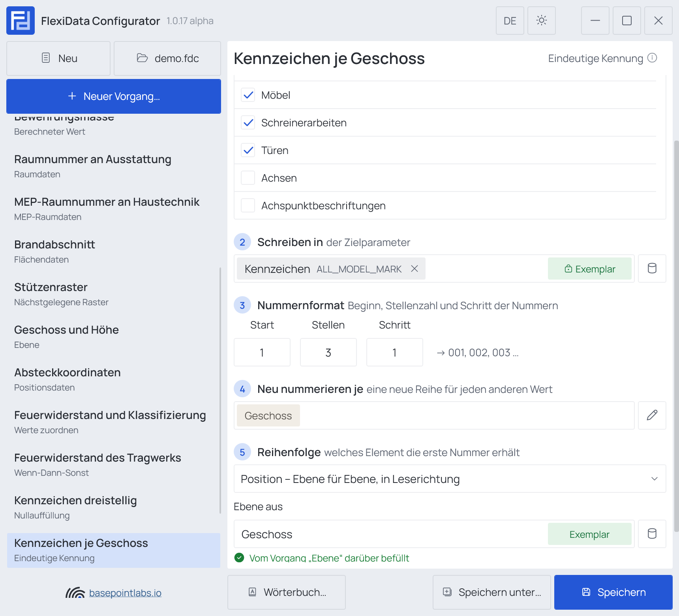Select the Kennzeichen je Geschoss operation
This screenshot has height=616, width=679.
[114, 550]
